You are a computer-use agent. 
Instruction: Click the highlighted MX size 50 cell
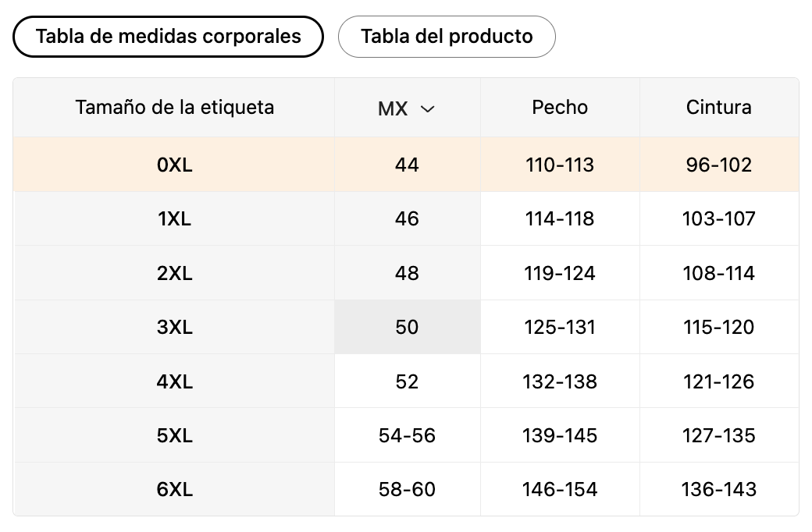(x=408, y=327)
